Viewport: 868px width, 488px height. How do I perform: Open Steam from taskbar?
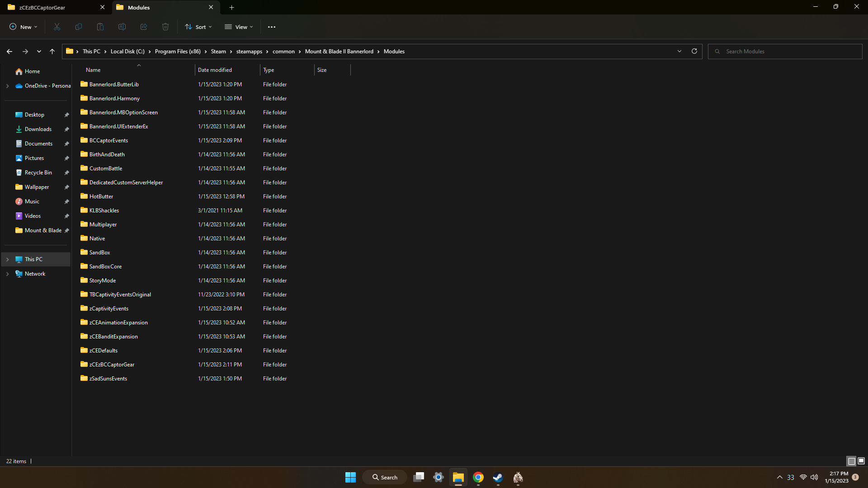click(x=498, y=477)
